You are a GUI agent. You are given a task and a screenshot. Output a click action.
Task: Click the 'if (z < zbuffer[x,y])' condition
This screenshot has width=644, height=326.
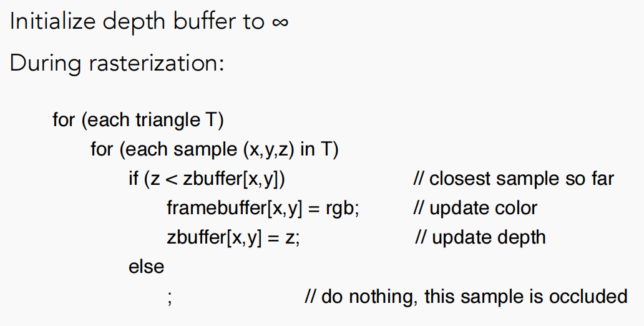click(x=207, y=179)
